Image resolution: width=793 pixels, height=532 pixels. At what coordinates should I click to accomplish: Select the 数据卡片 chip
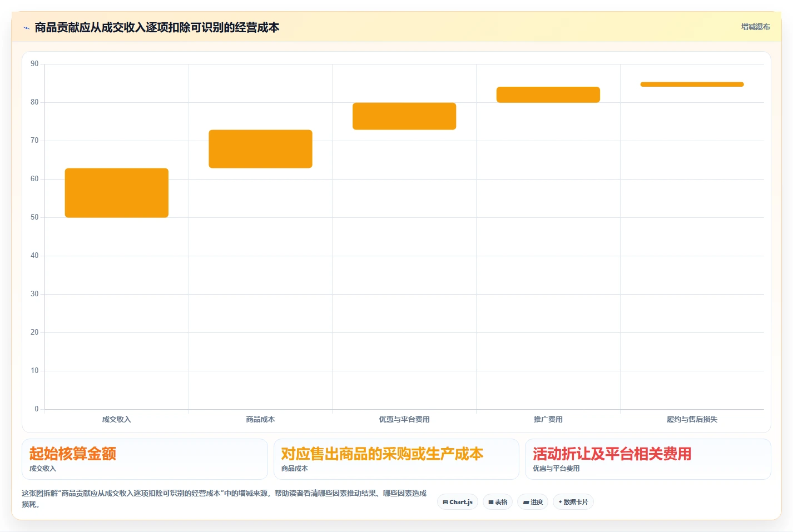(x=573, y=502)
